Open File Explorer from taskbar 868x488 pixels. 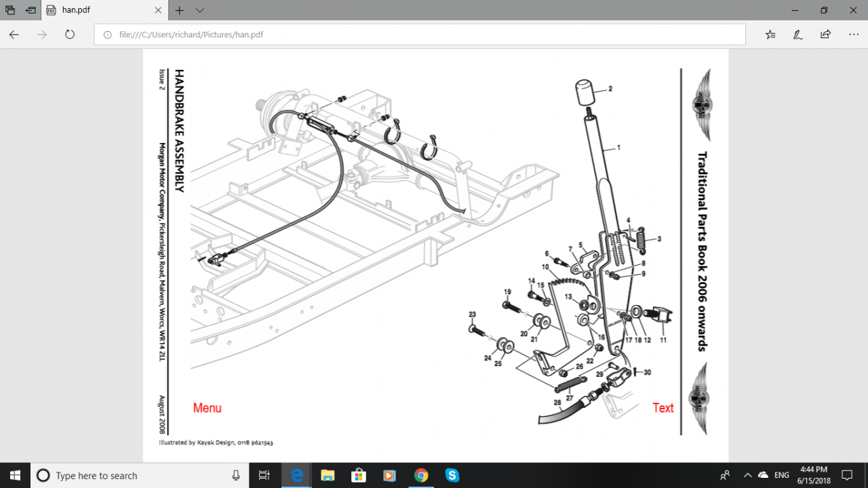328,475
